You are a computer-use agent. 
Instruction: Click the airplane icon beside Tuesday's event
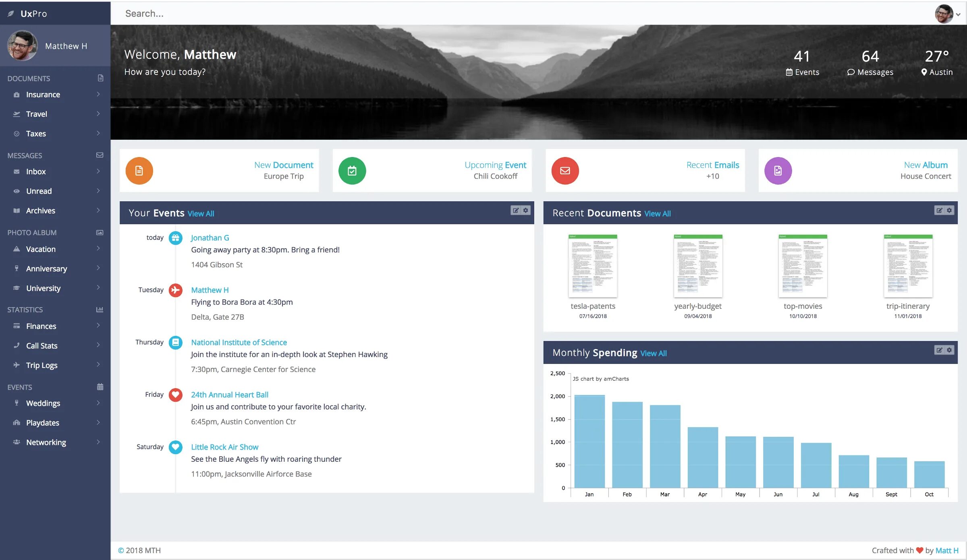pyautogui.click(x=175, y=290)
